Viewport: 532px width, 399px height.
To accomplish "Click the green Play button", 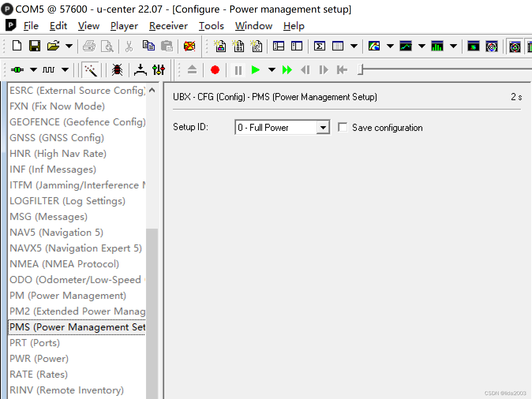I will tap(255, 70).
